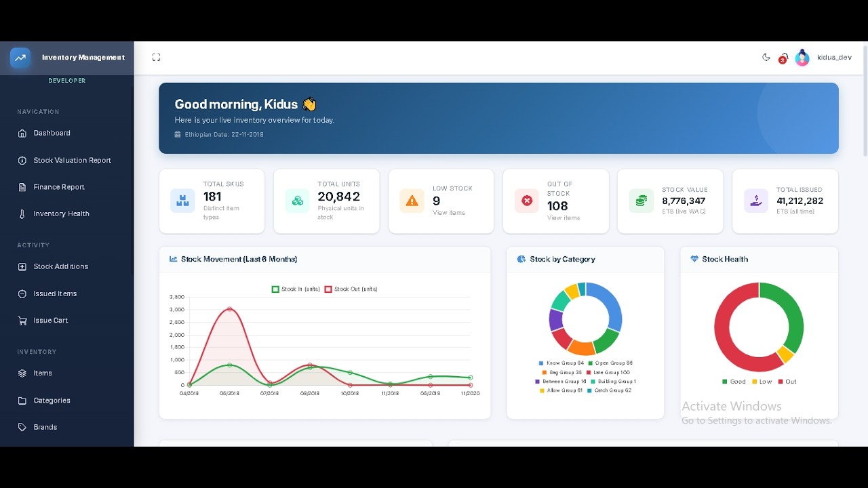Toggle the Stock Out (units) legend series

click(351, 289)
